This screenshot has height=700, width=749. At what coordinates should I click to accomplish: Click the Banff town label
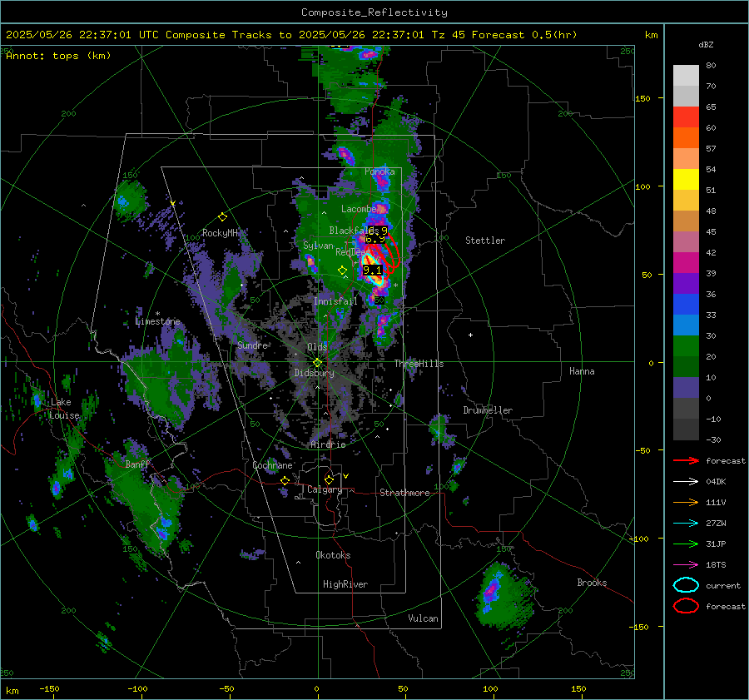[137, 464]
